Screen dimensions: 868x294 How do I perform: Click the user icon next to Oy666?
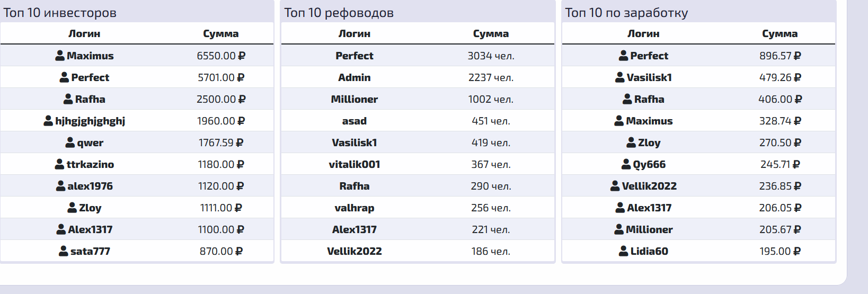626,164
